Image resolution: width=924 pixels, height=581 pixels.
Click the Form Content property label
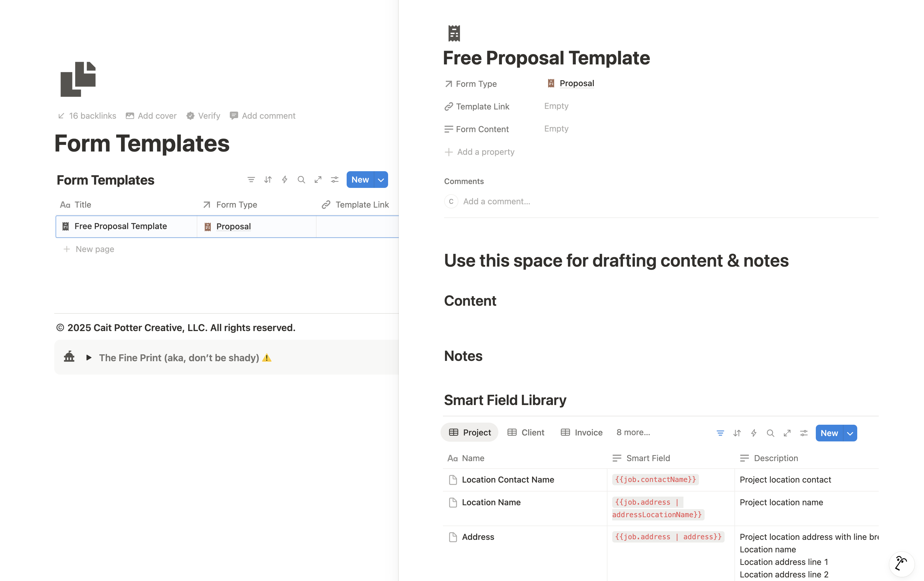click(476, 129)
